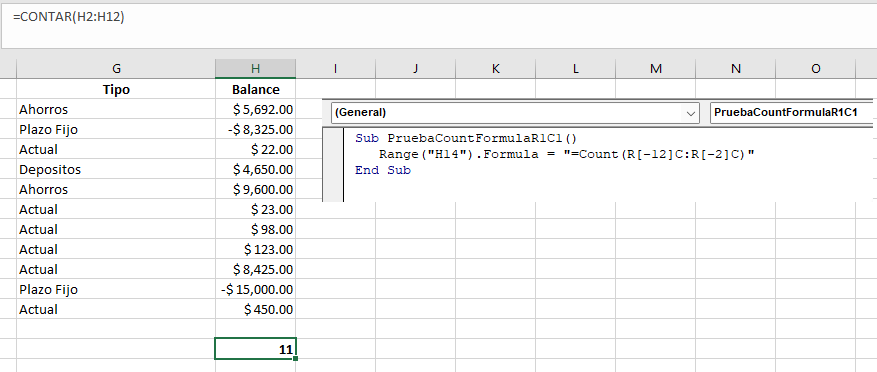Select column M header
The width and height of the screenshot is (877, 372).
656,69
